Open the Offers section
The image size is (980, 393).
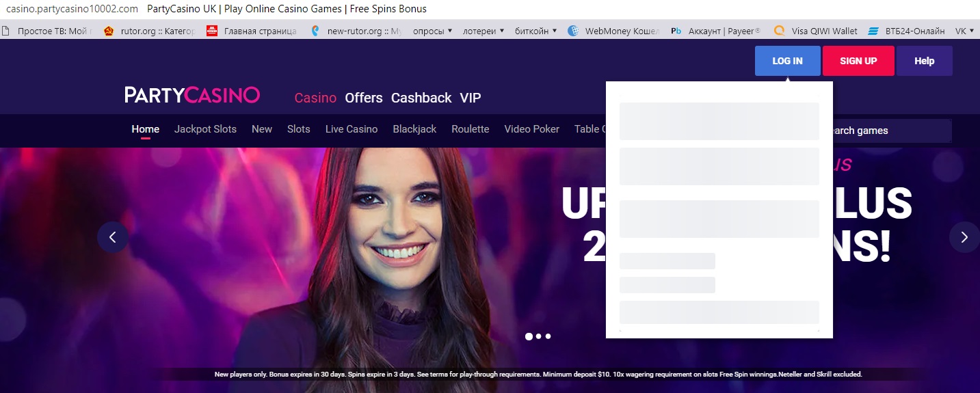point(364,98)
